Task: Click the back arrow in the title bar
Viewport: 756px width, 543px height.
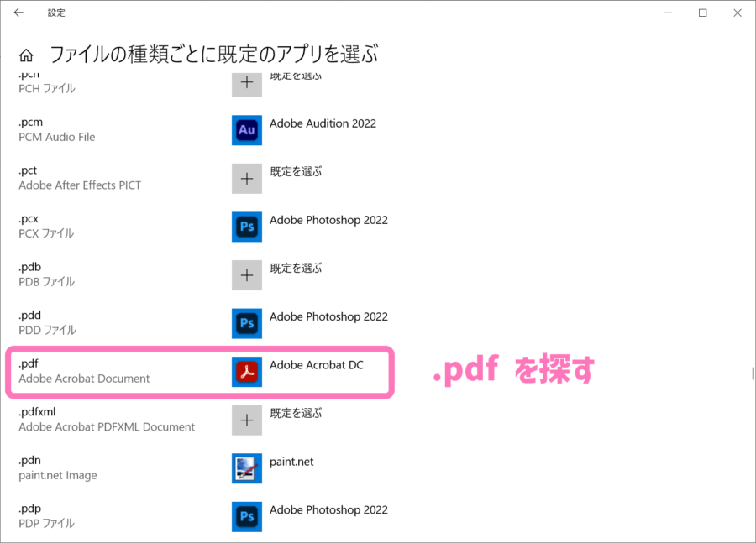Action: click(17, 13)
